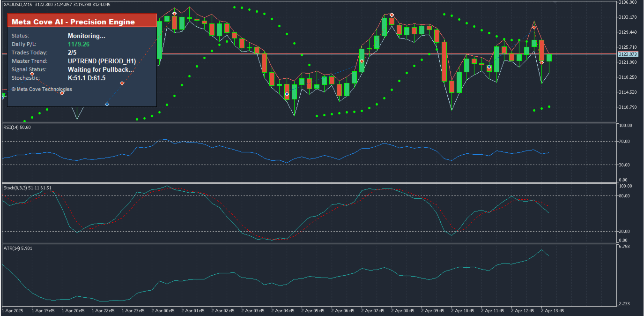Click the Stoch(8,3,3) 51.11 61.51 indicator label
The height and width of the screenshot is (316, 644).
tap(27, 188)
